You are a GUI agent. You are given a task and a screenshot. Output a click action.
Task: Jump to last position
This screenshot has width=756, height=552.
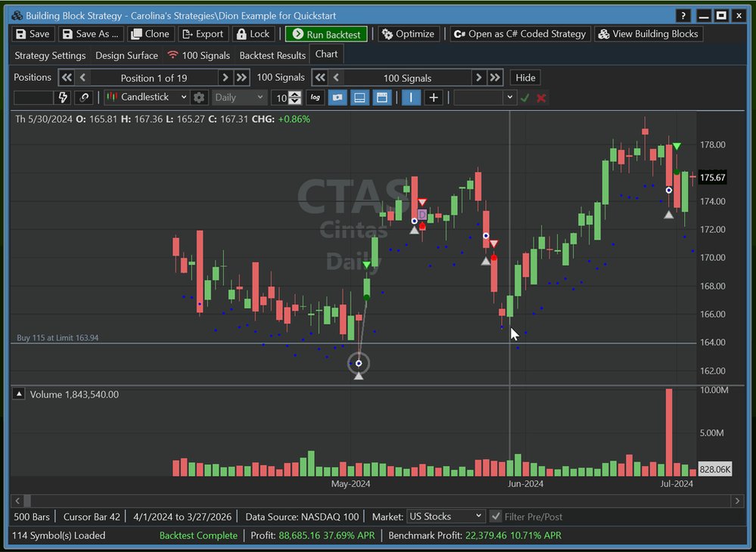click(241, 78)
